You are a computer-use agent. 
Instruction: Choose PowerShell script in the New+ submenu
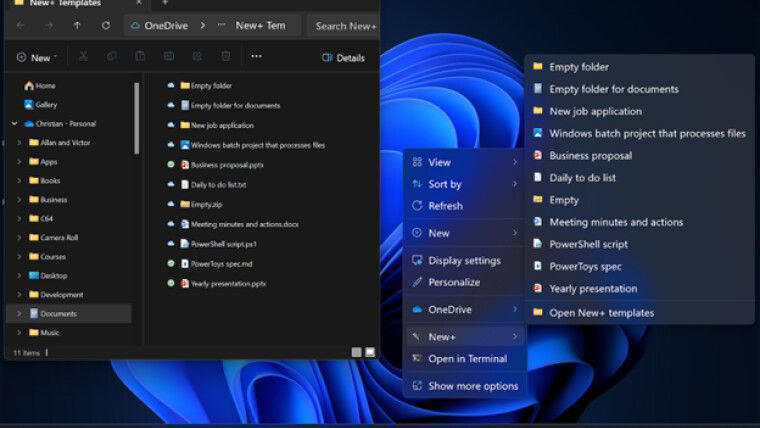click(588, 244)
